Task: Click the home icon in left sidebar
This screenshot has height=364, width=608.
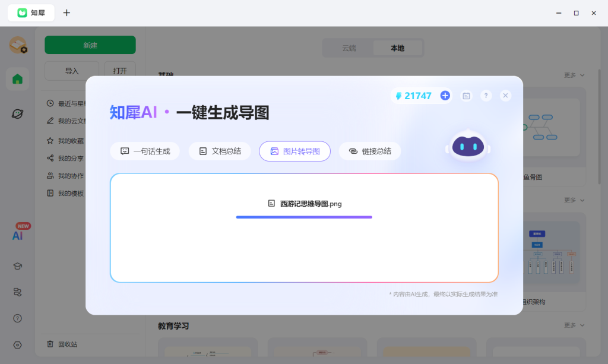Action: point(17,79)
